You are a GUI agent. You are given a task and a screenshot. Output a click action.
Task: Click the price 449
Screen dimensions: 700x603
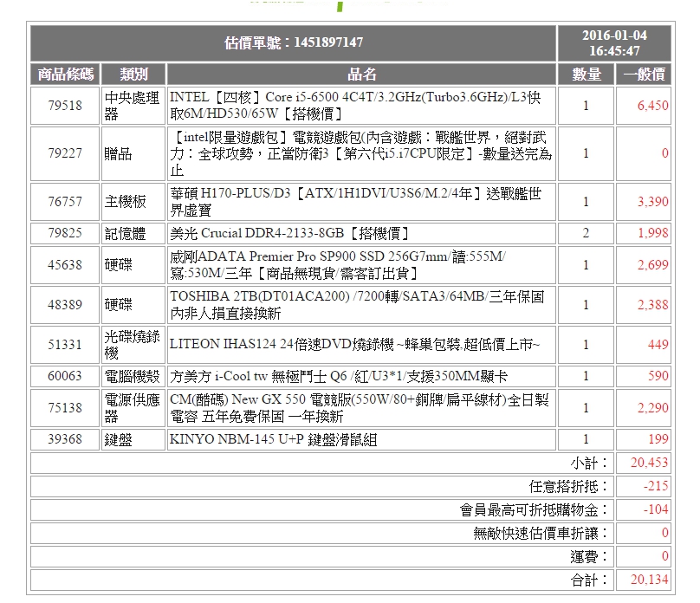coord(658,345)
